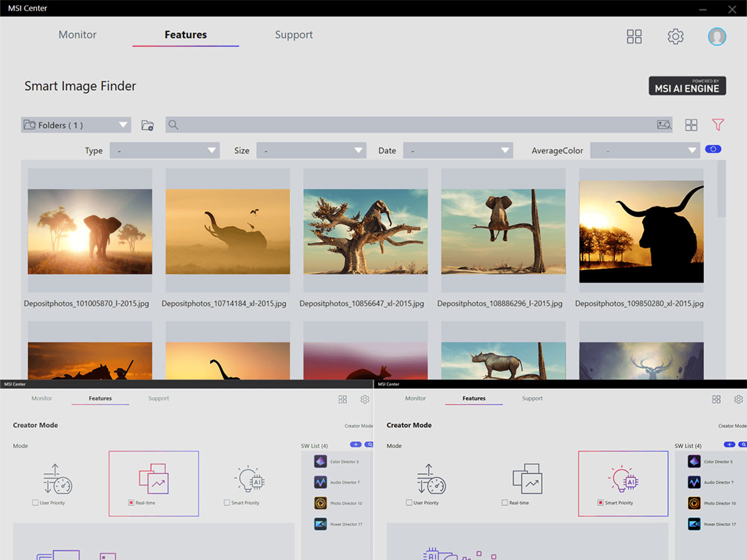Check User Priority in the left Creator Mode window
Viewport: 747px width, 560px height.
(35, 503)
